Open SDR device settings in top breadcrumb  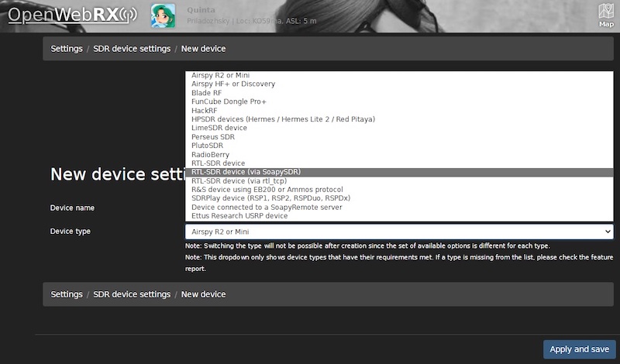[132, 49]
